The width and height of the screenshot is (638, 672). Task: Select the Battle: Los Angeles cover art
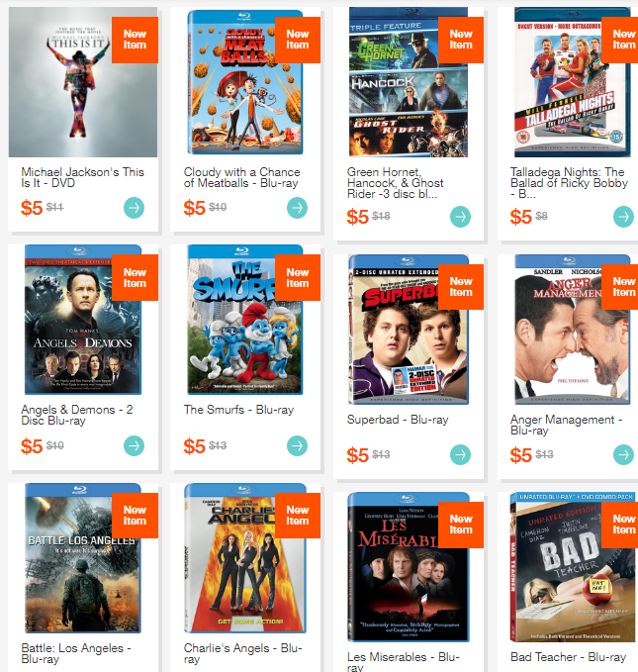pyautogui.click(x=83, y=558)
